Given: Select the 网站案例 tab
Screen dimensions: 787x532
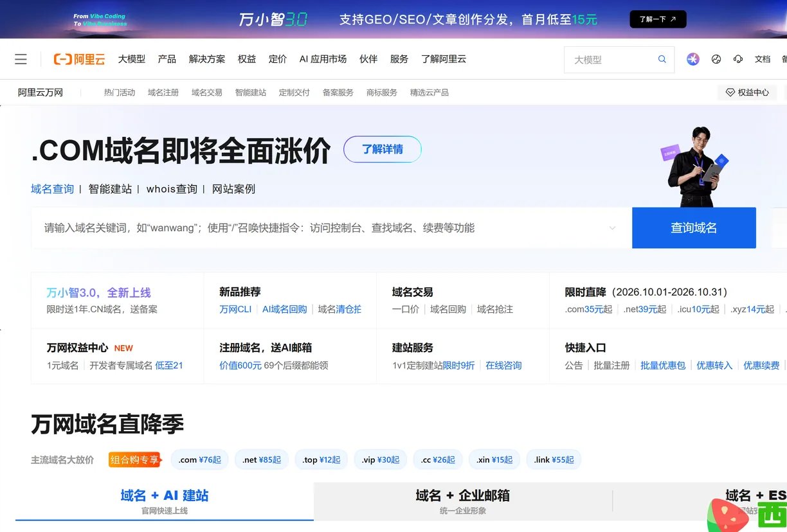Looking at the screenshot, I should [x=234, y=189].
